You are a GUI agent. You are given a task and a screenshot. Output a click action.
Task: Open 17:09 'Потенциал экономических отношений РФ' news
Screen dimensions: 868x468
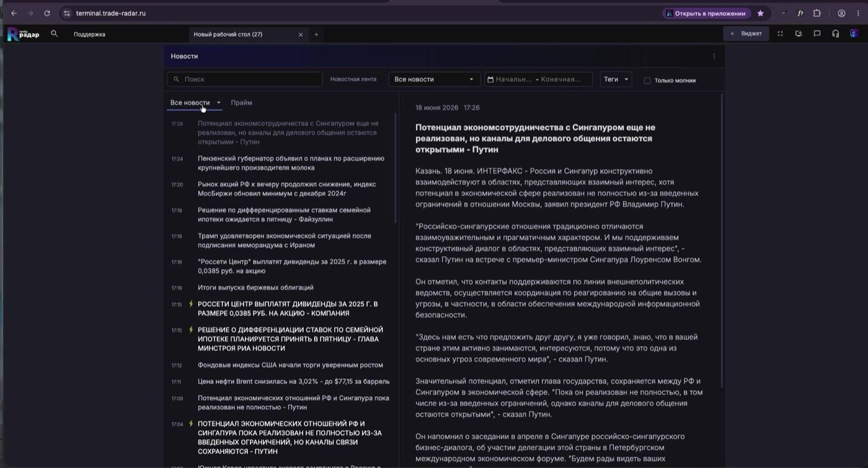click(x=293, y=402)
